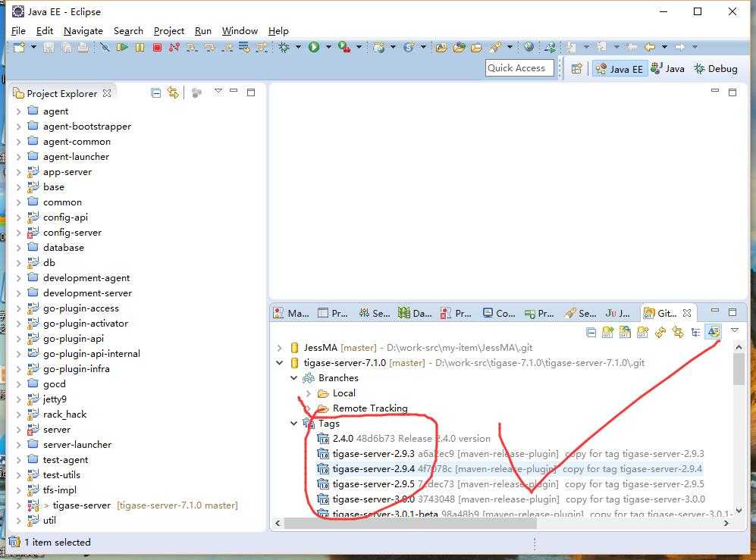This screenshot has height=560, width=756.
Task: Click the Clone a Git repository icon
Action: coord(625,332)
